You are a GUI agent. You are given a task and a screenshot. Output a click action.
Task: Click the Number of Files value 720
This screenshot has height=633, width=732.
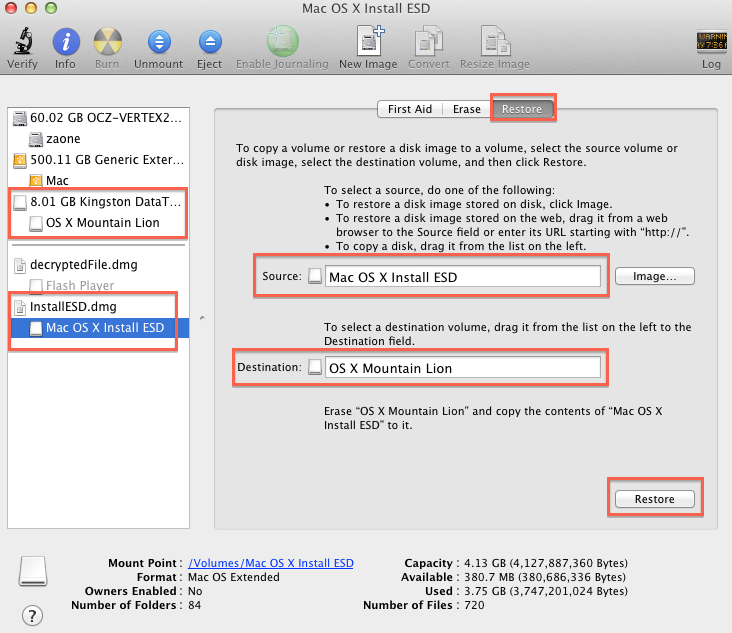tap(474, 605)
